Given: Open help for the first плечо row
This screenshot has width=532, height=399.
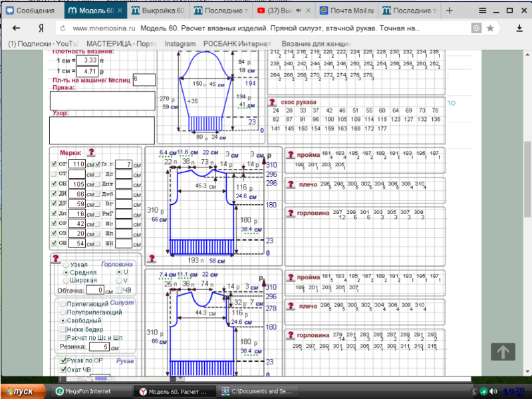Looking at the screenshot, I should pos(291,184).
